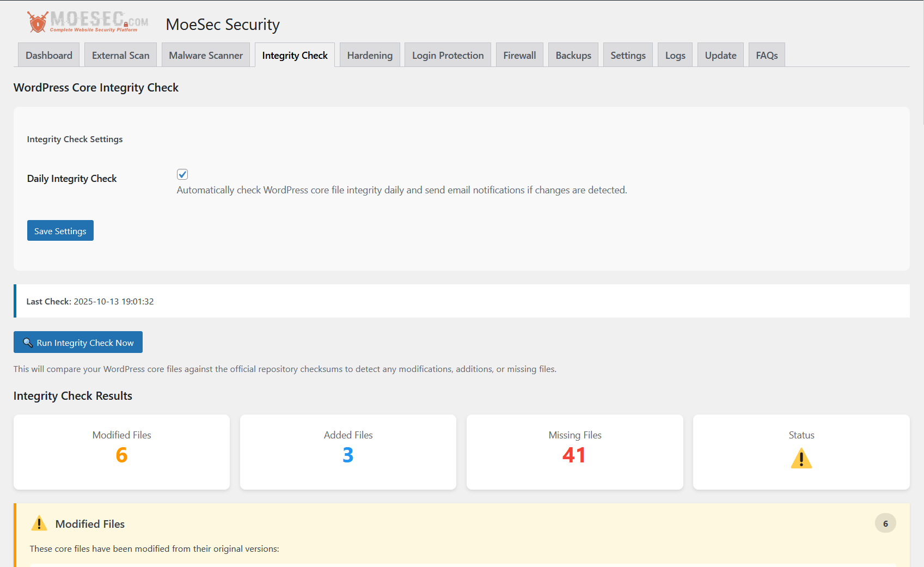Click the Status warning triangle icon
This screenshot has width=924, height=567.
[x=801, y=459]
